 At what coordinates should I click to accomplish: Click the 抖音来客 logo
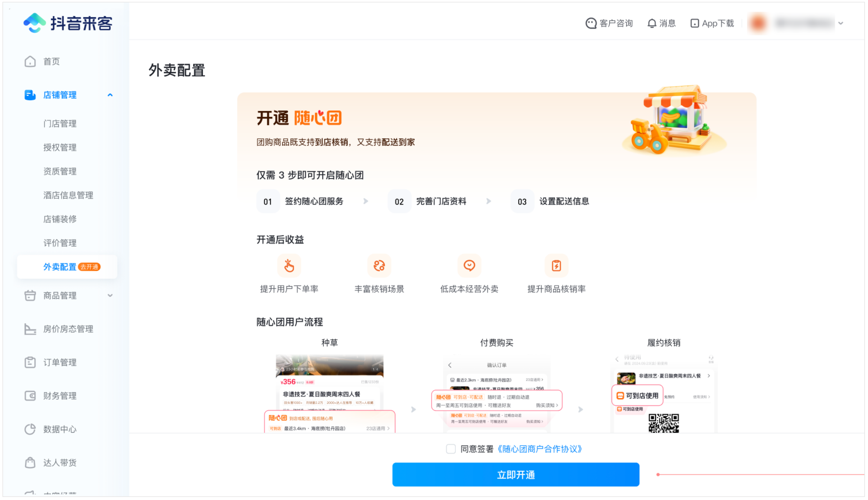tap(68, 22)
